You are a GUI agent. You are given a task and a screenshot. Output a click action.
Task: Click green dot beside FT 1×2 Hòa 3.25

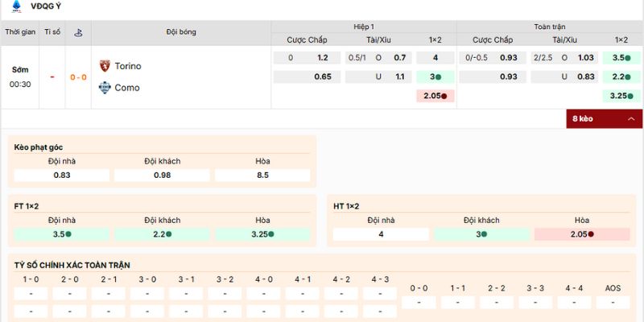271,234
